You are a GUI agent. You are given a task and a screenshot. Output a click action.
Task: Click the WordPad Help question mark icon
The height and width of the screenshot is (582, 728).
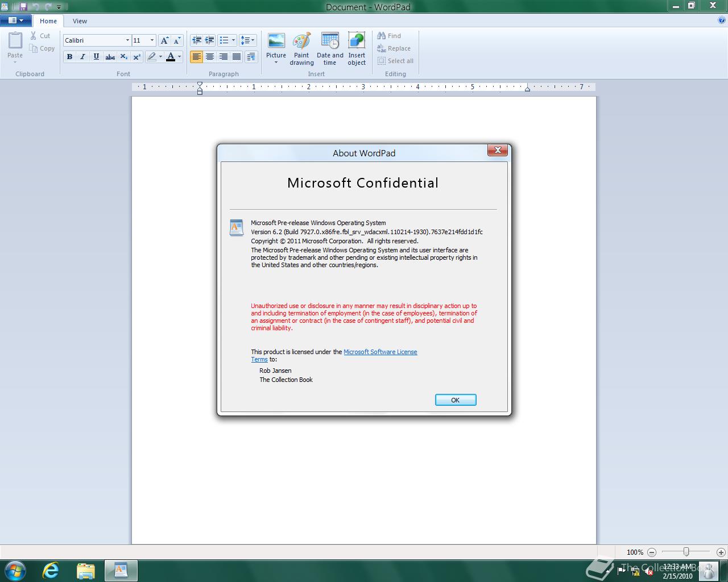[722, 20]
